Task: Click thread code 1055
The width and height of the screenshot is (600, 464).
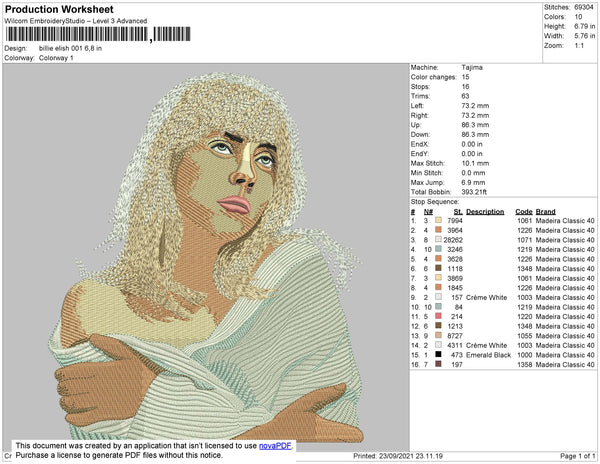Action: [x=525, y=335]
